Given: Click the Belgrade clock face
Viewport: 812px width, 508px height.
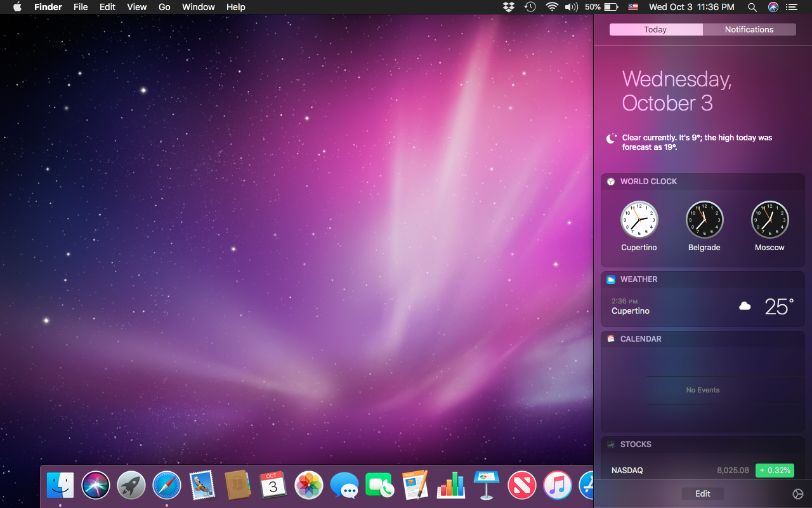Looking at the screenshot, I should [705, 220].
